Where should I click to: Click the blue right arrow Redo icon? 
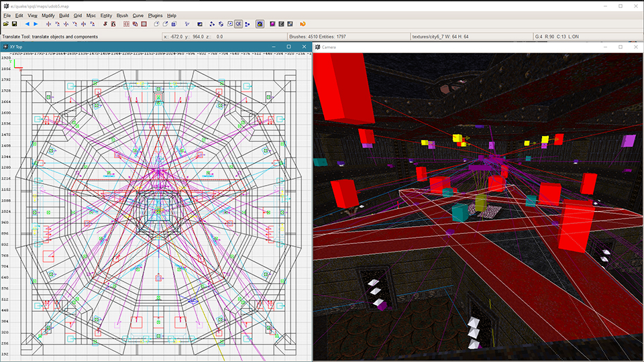pyautogui.click(x=36, y=24)
